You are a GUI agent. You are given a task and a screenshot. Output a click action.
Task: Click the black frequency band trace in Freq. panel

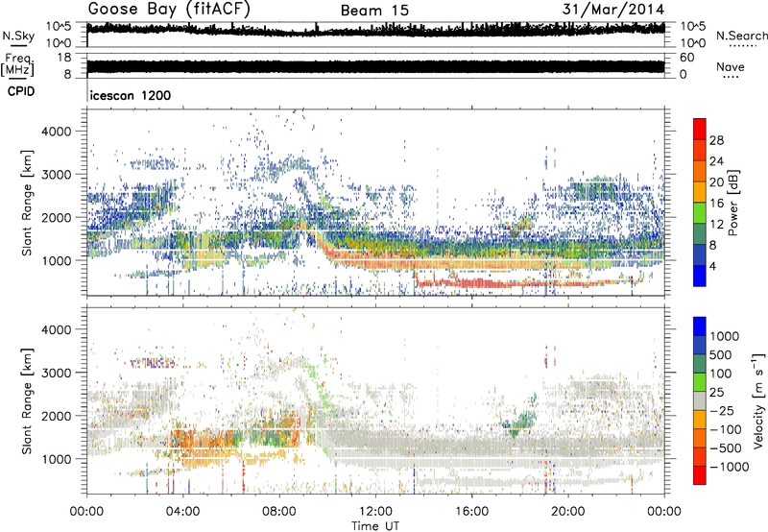[375, 66]
